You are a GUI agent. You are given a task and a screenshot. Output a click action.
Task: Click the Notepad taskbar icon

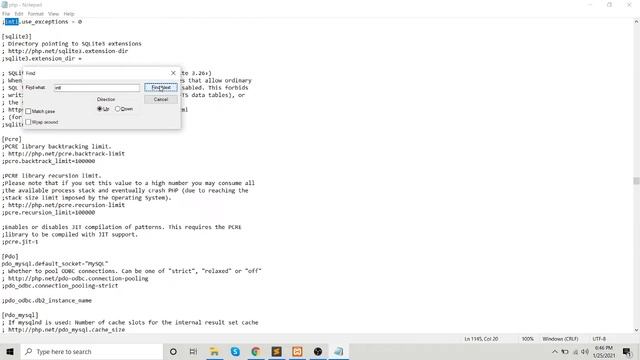coord(338,351)
